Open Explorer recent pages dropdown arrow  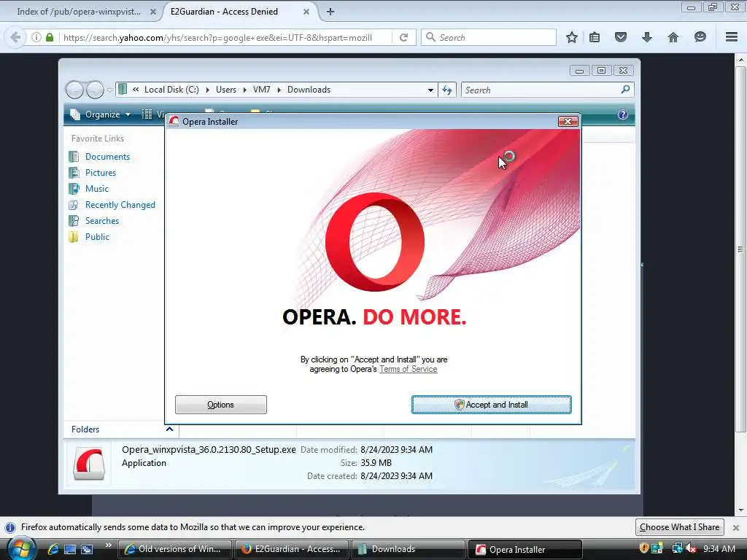click(109, 90)
